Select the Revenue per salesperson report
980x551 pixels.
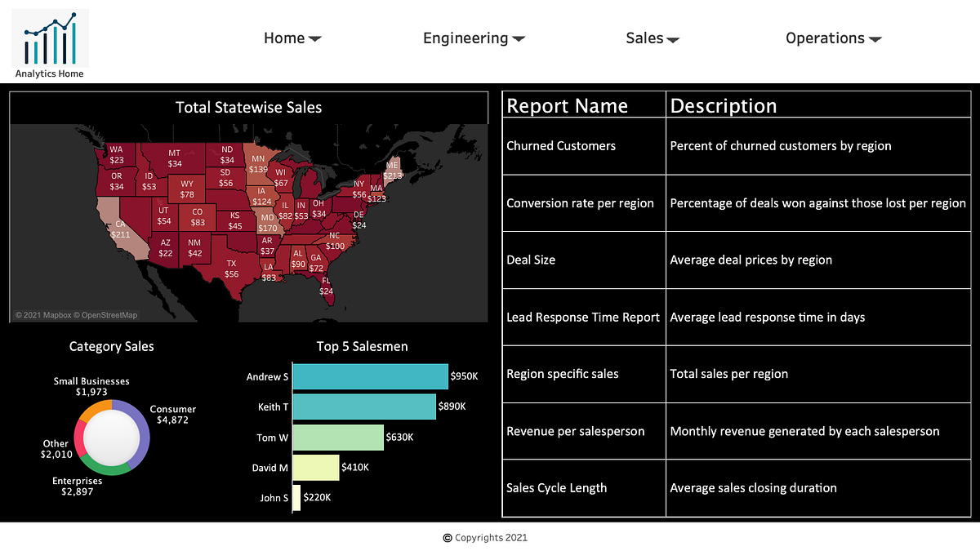(x=576, y=430)
